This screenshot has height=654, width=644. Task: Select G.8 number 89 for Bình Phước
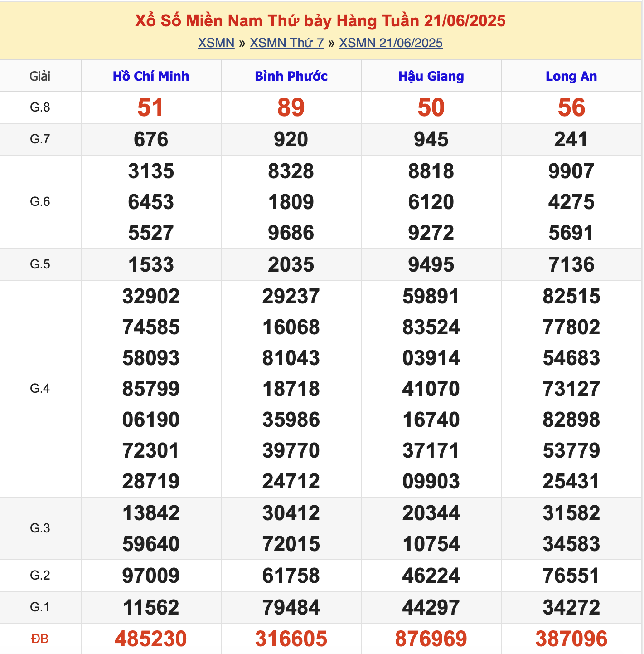point(291,107)
